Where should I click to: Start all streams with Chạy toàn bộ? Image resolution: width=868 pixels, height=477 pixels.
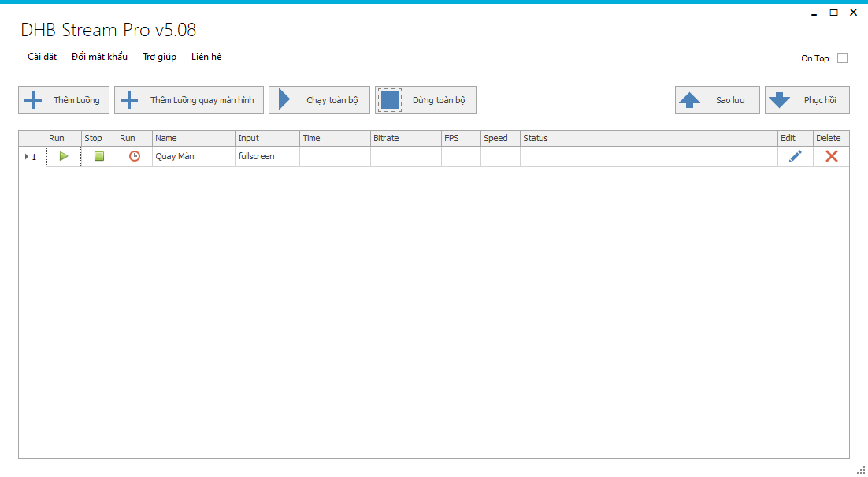coord(320,99)
